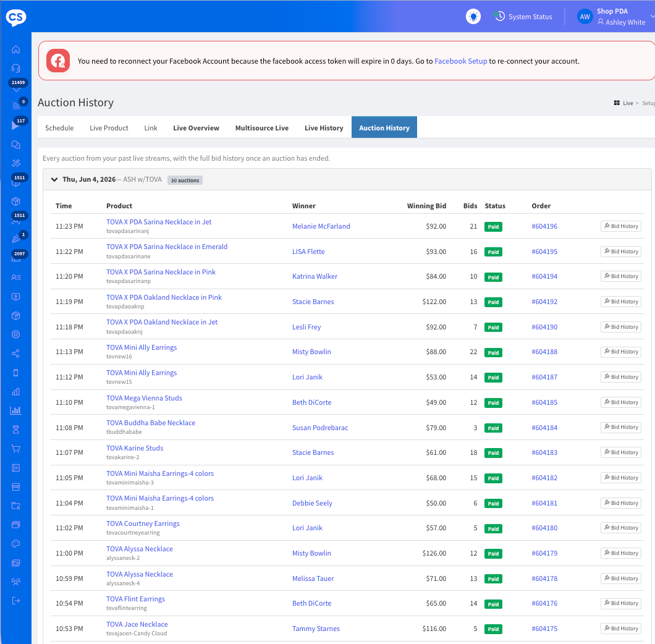655x644 pixels.
Task: Open Bid History for order #604196
Action: pos(621,226)
